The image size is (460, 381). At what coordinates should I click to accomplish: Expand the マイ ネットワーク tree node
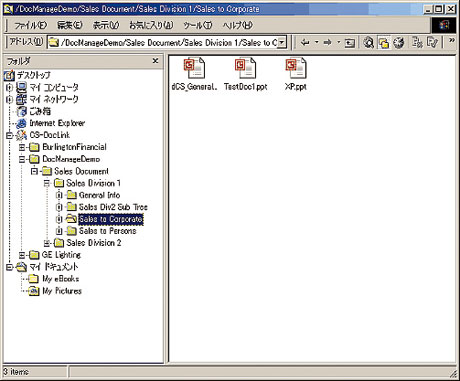coord(9,100)
